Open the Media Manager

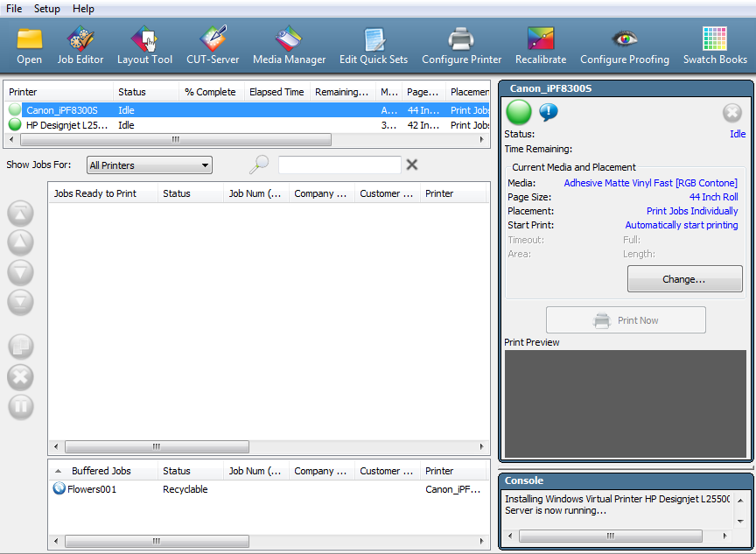[x=289, y=46]
